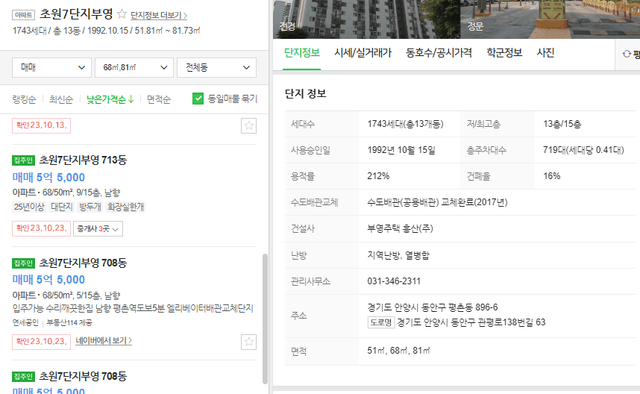Open the 전경 photo thumbnail
Image resolution: width=640 pixels, height=394 pixels.
[x=367, y=19]
